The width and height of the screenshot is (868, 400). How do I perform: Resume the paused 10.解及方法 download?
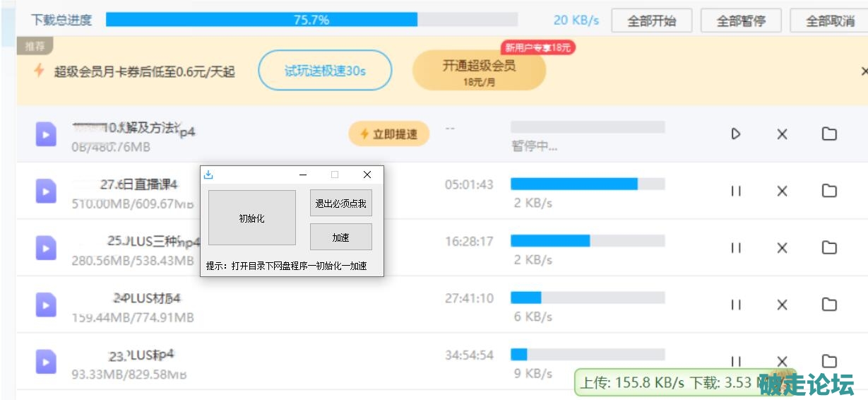(x=736, y=134)
